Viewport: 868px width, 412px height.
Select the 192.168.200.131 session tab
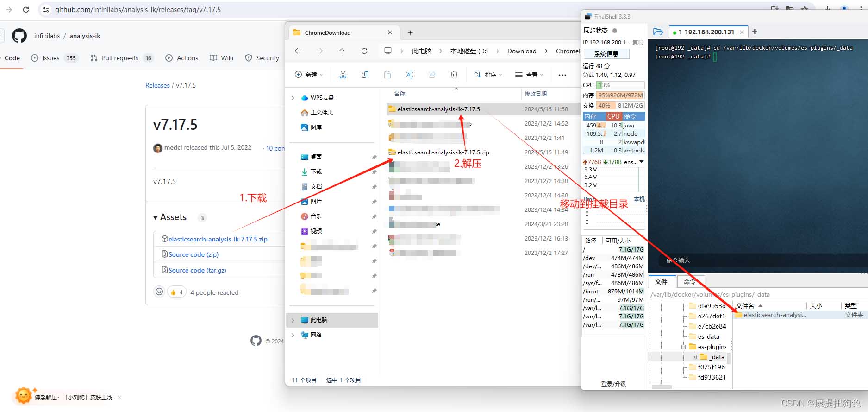click(x=708, y=32)
